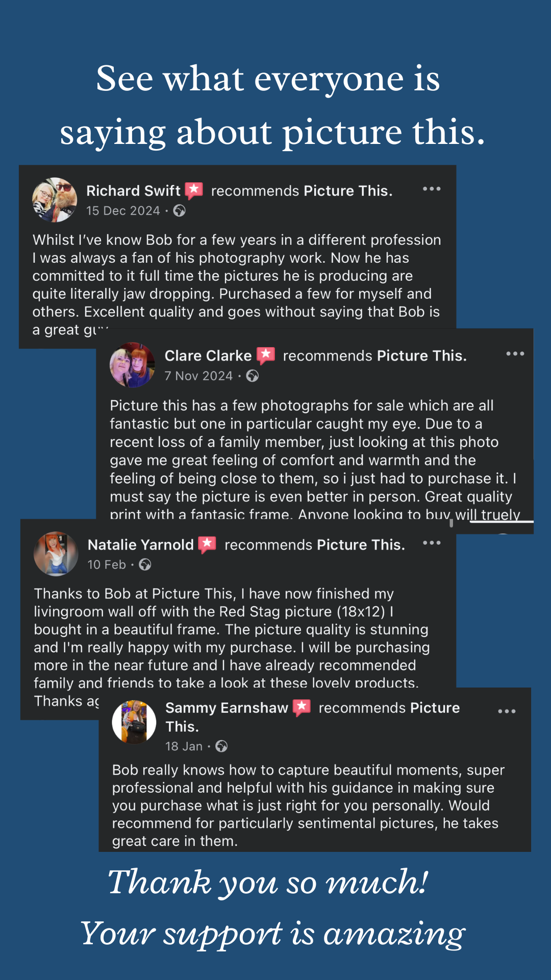Open options menu on Richard Swift's review
This screenshot has width=551, height=980.
point(432,189)
